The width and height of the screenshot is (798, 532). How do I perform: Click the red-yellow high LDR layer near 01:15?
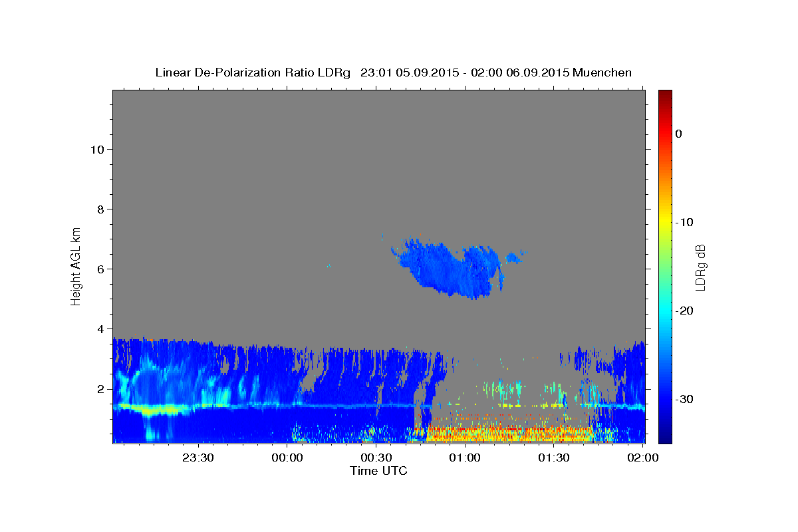tap(509, 434)
